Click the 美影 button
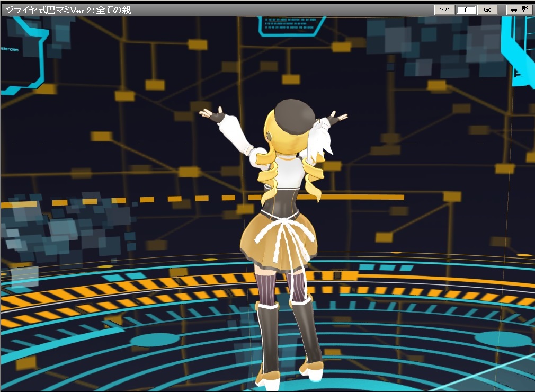Viewport: 535px width, 392px height. click(x=519, y=10)
